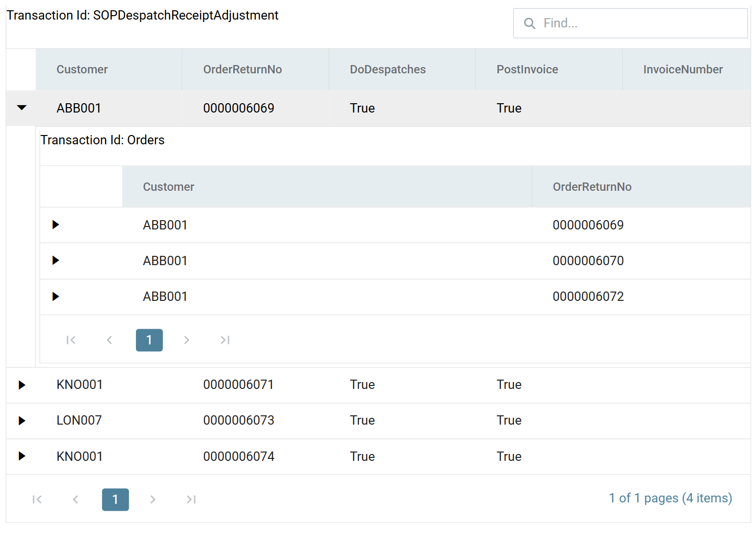Click the DoDespatches True cell for LON007

coord(402,420)
